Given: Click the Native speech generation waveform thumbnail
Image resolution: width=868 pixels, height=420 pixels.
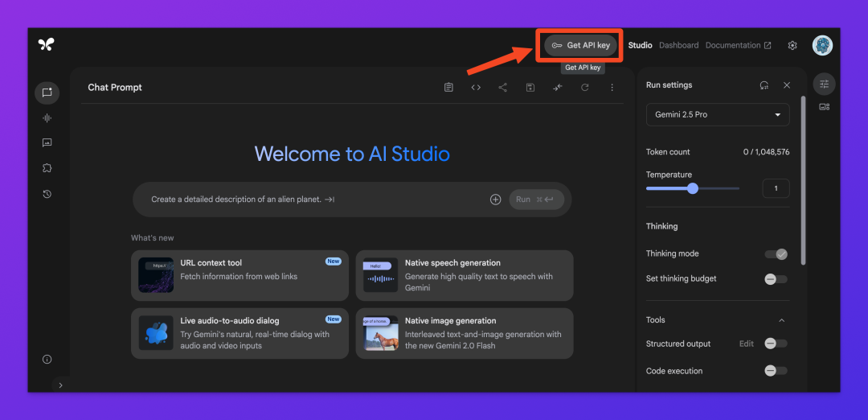Looking at the screenshot, I should tap(381, 275).
